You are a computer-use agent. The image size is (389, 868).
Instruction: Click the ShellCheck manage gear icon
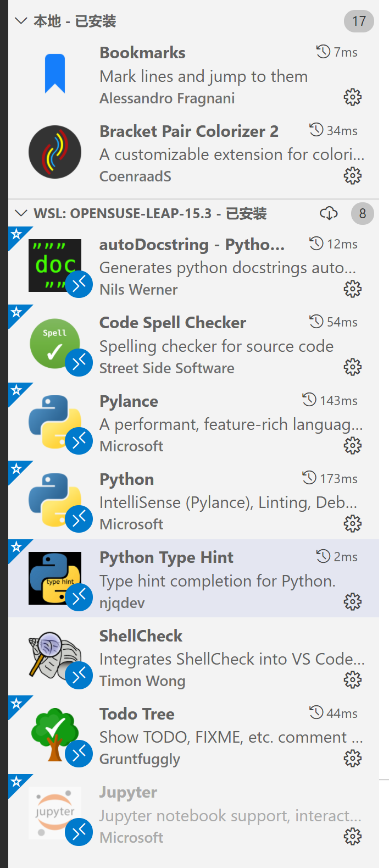(352, 681)
